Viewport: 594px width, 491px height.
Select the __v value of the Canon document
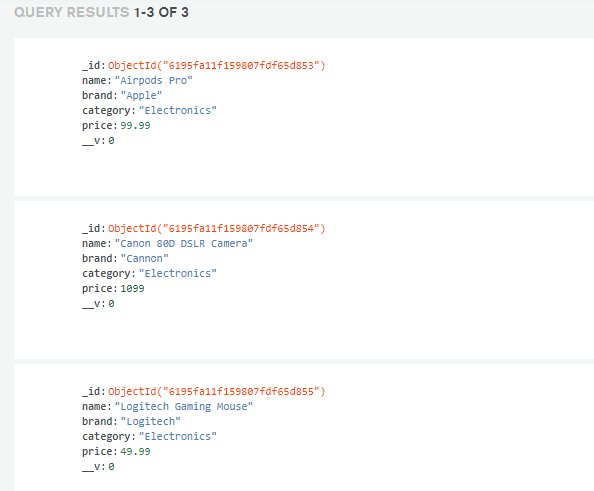point(111,303)
